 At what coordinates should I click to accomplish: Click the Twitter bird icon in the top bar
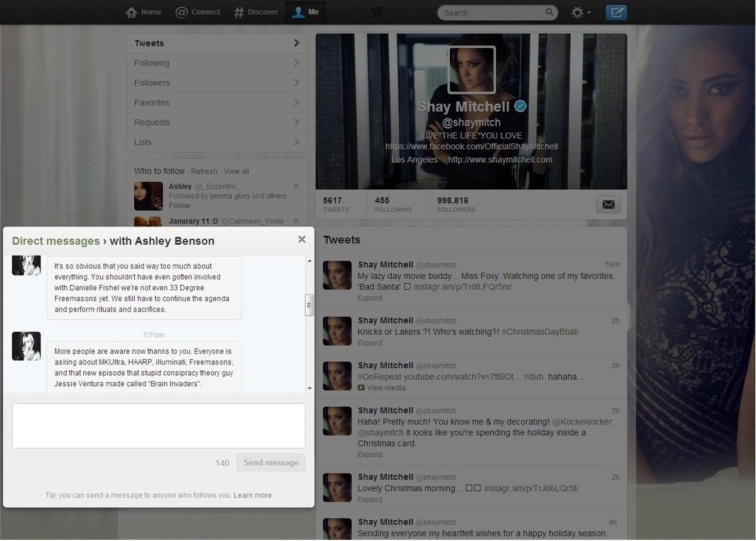click(376, 11)
